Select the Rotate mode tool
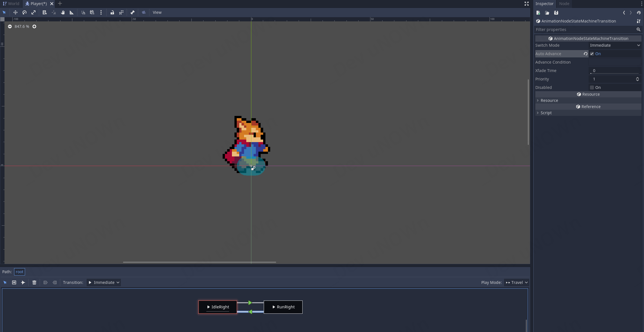 coord(24,12)
